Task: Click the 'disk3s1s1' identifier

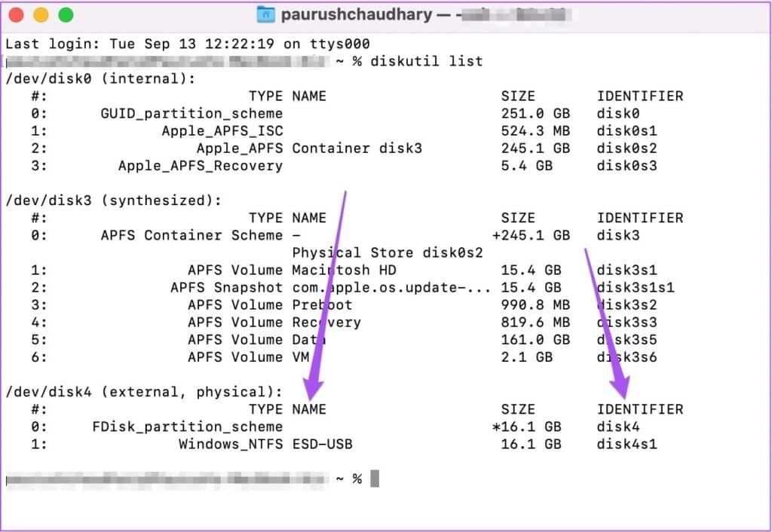Action: coord(636,287)
